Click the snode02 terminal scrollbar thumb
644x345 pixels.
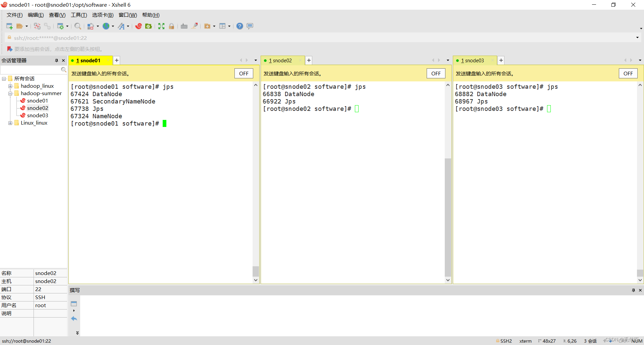pos(448,217)
